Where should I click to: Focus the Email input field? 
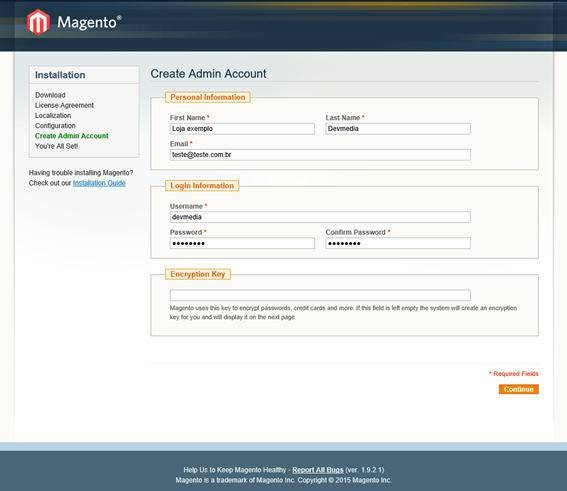(x=320, y=155)
